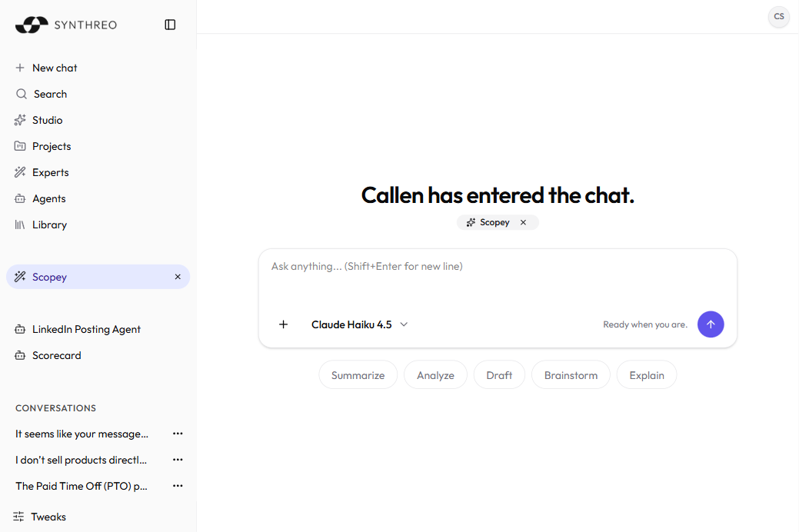The width and height of the screenshot is (799, 532).
Task: Click the magnifier icon beside Search
Action: pos(21,94)
